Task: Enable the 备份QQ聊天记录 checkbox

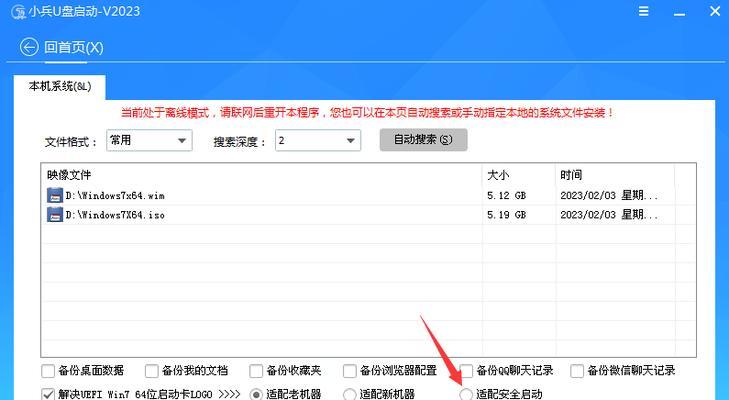Action: pyautogui.click(x=466, y=371)
